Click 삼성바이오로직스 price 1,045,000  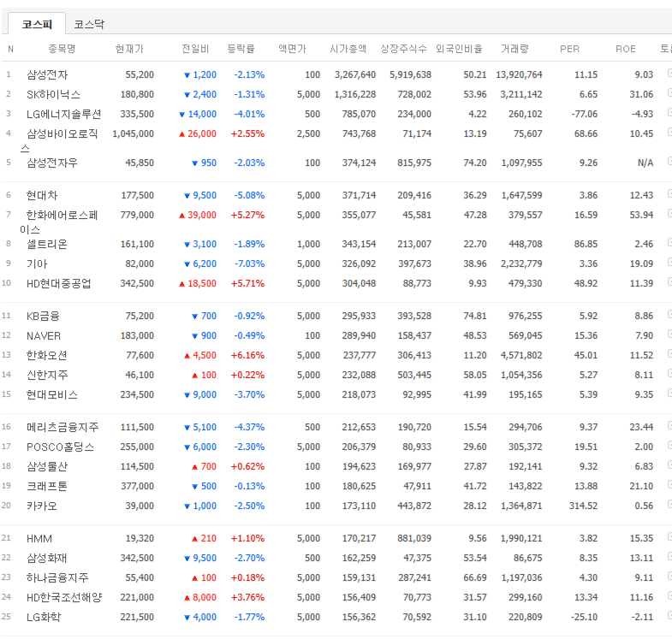tap(134, 133)
